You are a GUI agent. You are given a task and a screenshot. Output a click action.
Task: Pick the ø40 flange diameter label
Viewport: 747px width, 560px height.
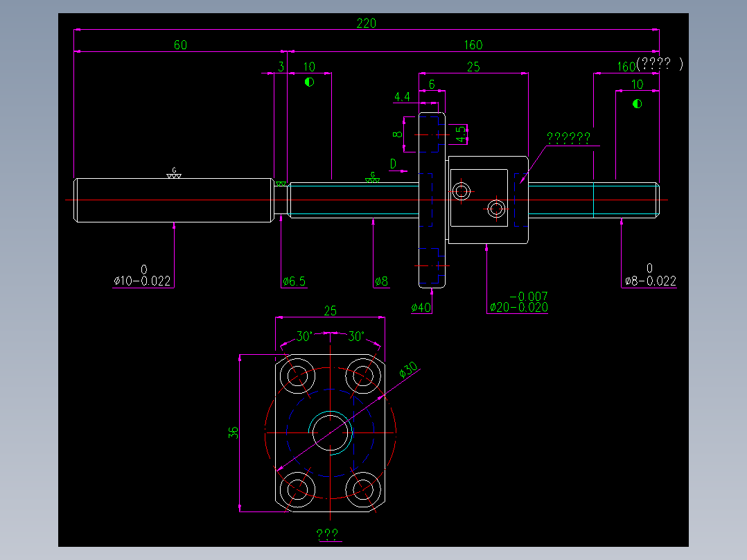coord(421,308)
